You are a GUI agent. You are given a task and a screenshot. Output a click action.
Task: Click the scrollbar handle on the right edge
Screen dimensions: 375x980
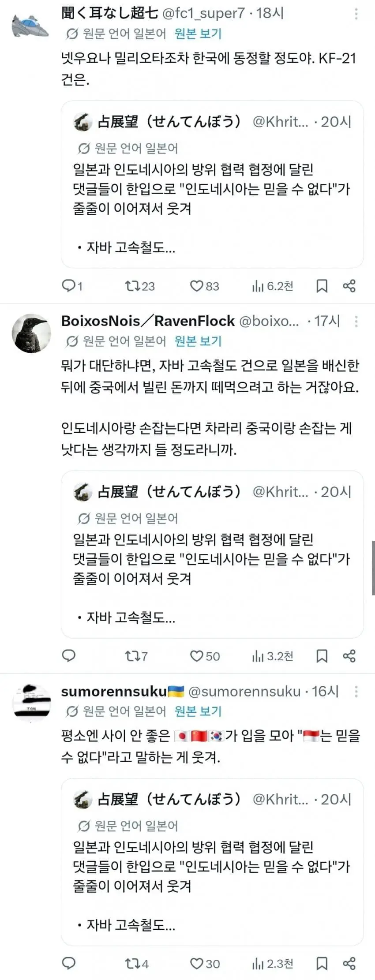click(373, 568)
